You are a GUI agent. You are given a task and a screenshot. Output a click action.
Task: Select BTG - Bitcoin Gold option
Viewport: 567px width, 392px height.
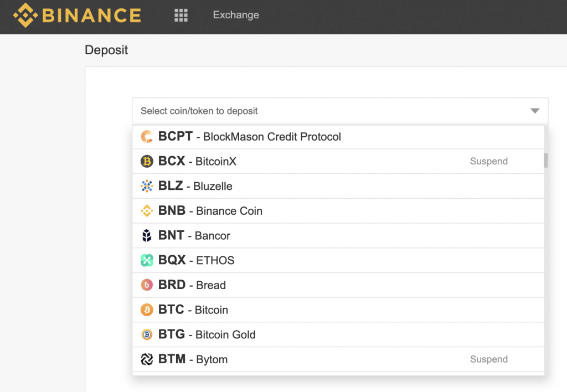pos(338,335)
